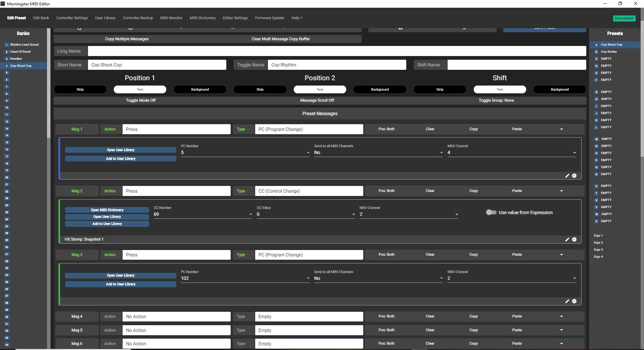Click the Morningstar app icon in the title bar
This screenshot has height=350, width=644.
coord(3,4)
